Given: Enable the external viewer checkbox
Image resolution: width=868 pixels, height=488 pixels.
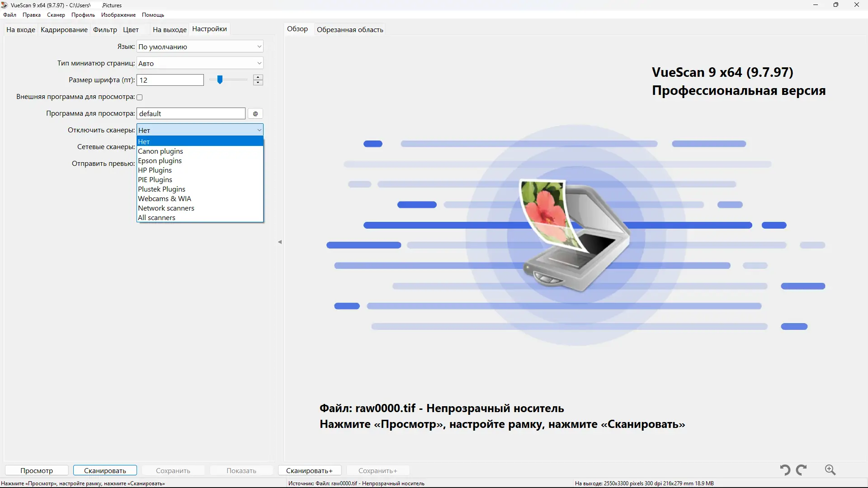Looking at the screenshot, I should click(x=140, y=97).
